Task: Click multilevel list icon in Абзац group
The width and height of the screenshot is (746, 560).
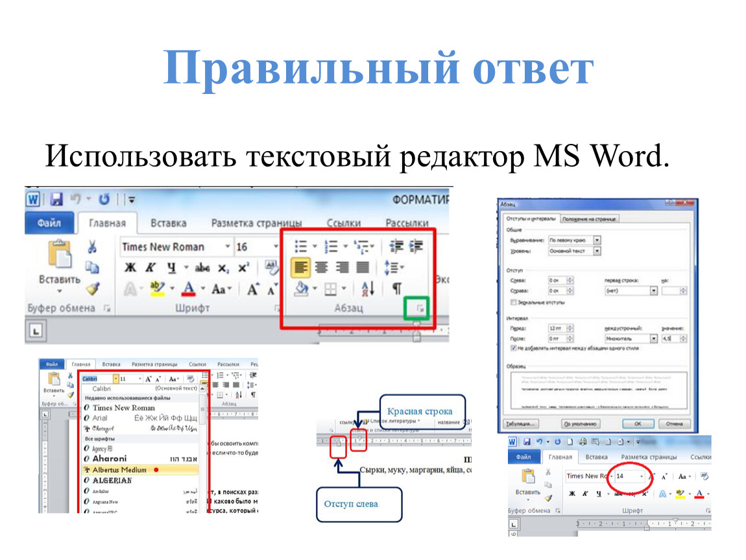Action: (361, 246)
